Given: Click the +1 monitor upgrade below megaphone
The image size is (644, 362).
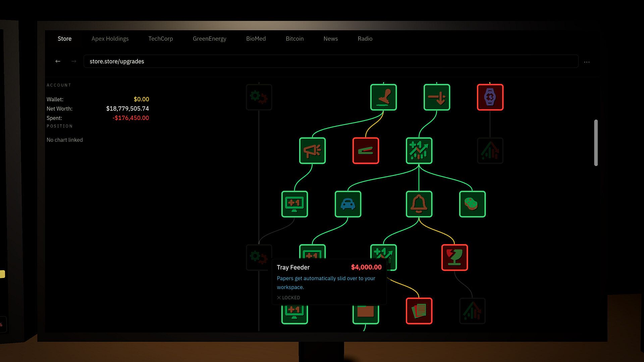Looking at the screenshot, I should 294,204.
